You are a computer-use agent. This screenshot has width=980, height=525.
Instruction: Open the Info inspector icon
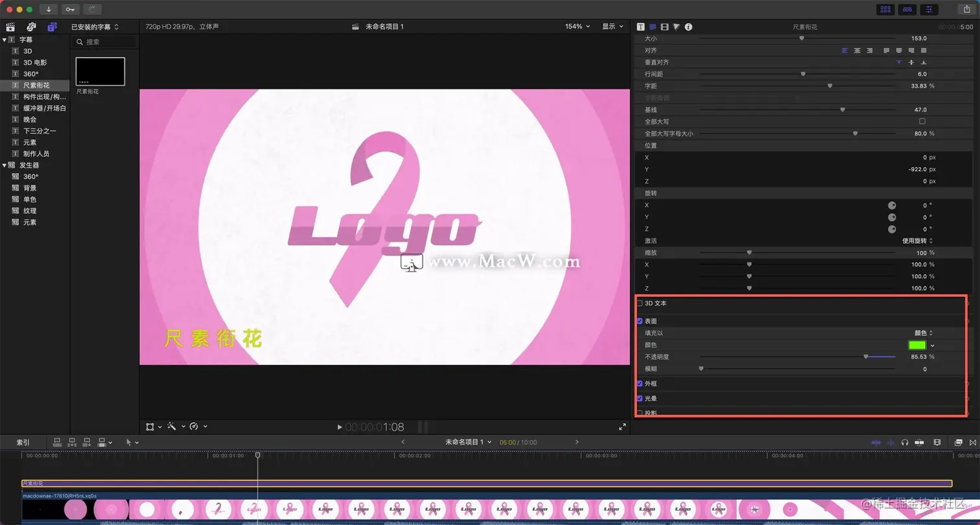(688, 27)
